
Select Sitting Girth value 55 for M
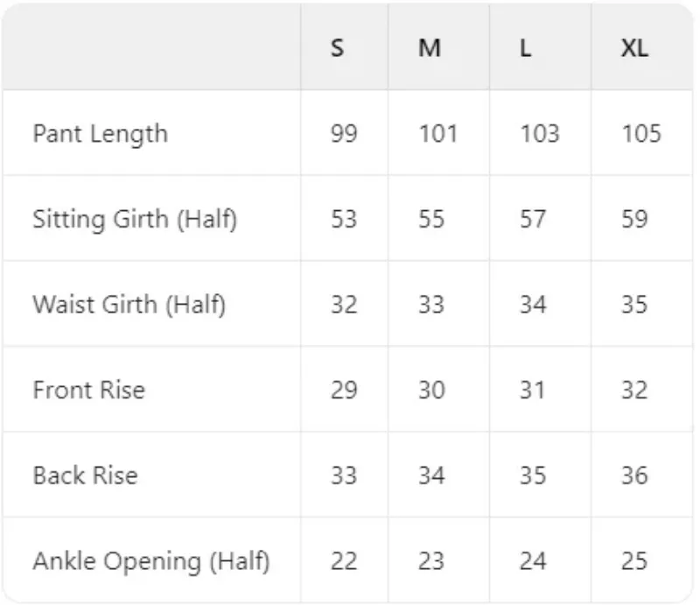[431, 219]
